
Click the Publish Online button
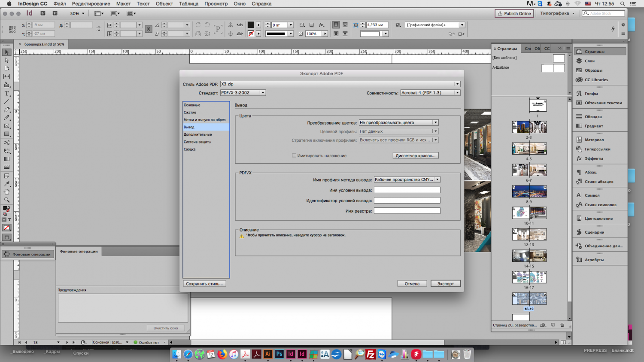514,13
